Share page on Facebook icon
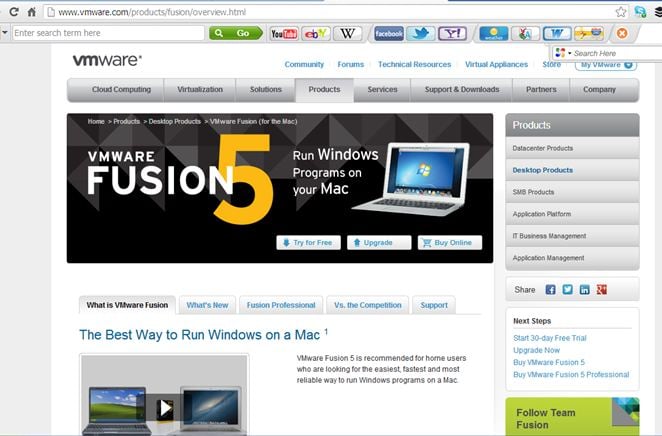This screenshot has width=662, height=436. (550, 290)
